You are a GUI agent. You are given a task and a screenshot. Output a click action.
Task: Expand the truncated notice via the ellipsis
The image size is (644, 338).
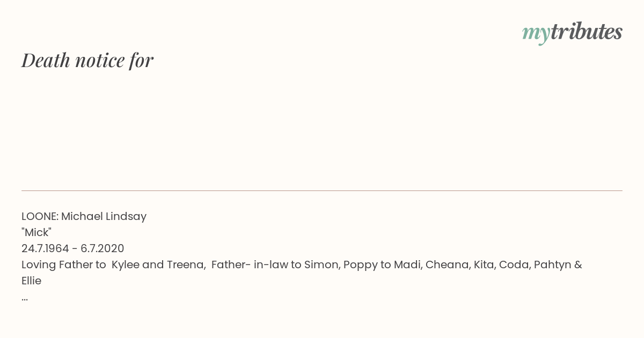tap(25, 298)
